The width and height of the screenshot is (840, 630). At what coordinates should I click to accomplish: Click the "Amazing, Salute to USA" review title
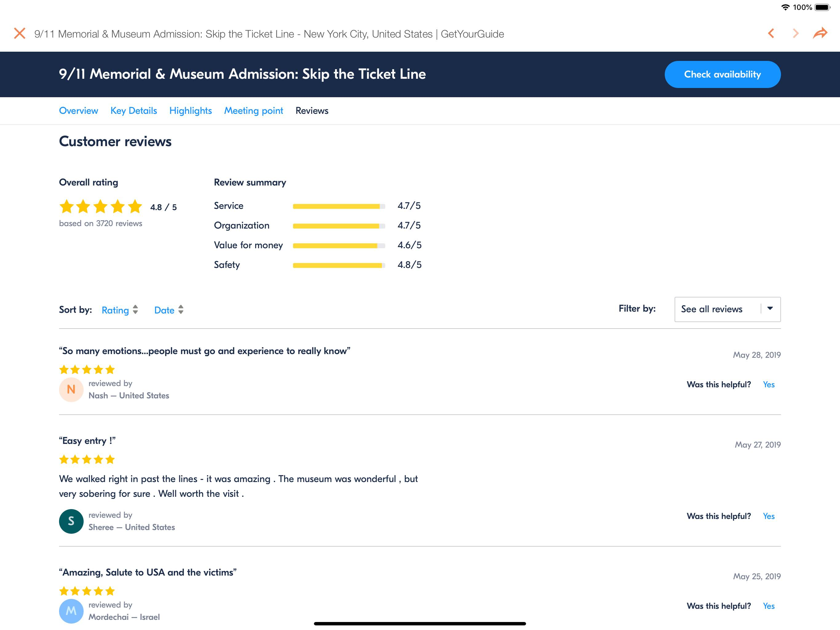pyautogui.click(x=148, y=572)
